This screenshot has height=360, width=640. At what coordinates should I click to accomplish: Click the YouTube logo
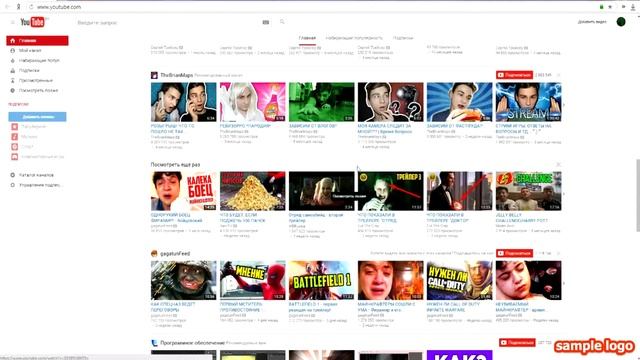coord(32,22)
